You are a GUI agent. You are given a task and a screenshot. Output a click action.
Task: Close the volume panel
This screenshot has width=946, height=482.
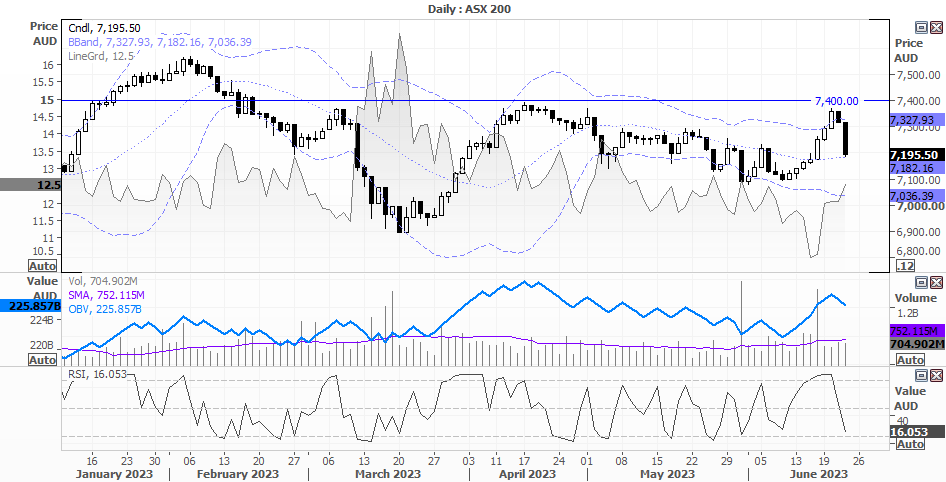(x=936, y=282)
